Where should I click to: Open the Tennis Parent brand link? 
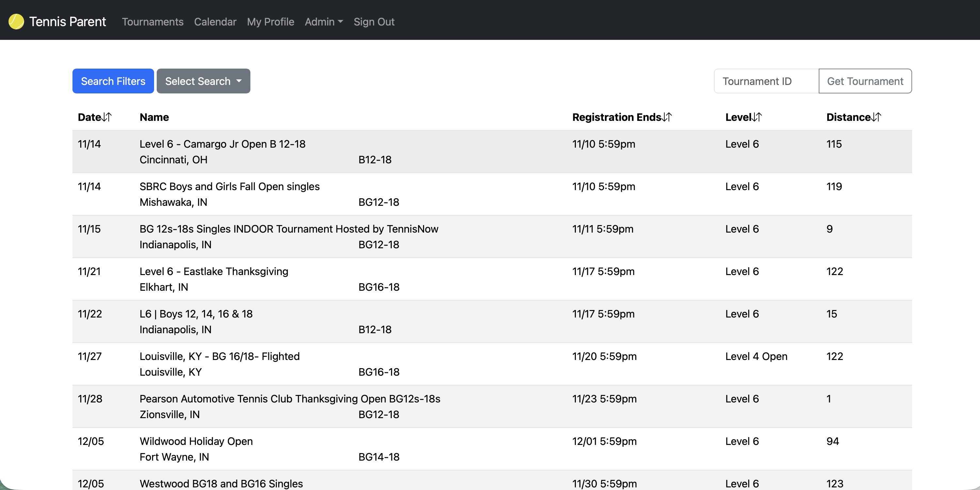pos(67,22)
